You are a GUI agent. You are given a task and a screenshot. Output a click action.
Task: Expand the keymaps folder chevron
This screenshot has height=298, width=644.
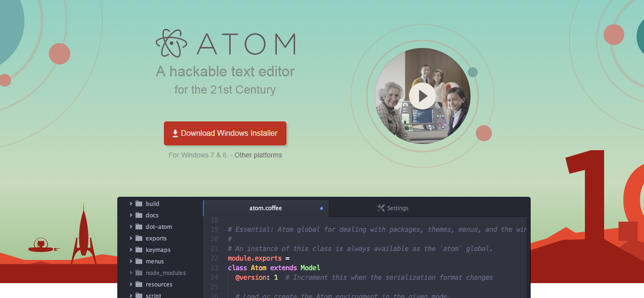(131, 250)
